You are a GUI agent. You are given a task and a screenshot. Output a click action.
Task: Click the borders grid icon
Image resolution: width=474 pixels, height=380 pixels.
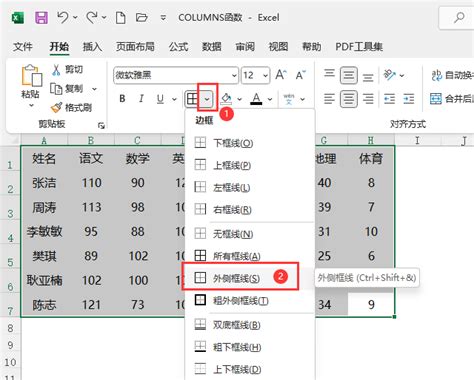[192, 99]
